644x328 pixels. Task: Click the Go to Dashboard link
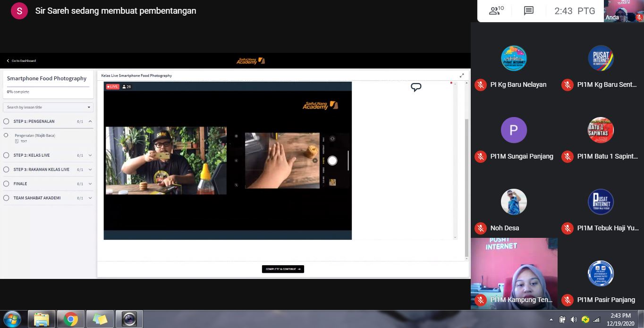tap(21, 61)
